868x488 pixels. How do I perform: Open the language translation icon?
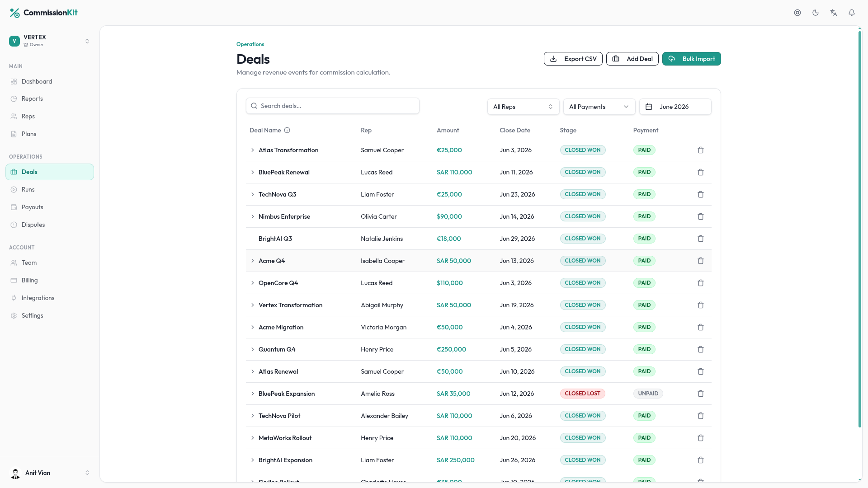click(834, 13)
